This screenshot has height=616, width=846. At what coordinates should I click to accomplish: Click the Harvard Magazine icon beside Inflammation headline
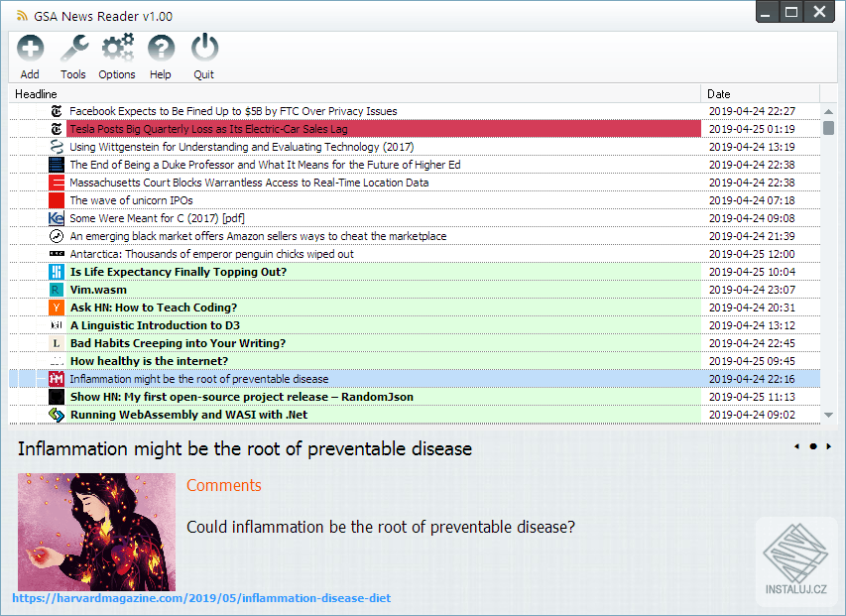pos(57,379)
